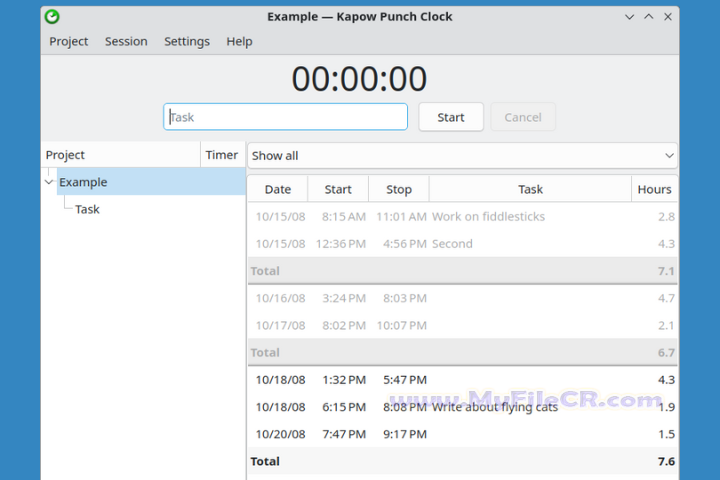Click the 10/20/08 date cell

pyautogui.click(x=281, y=434)
